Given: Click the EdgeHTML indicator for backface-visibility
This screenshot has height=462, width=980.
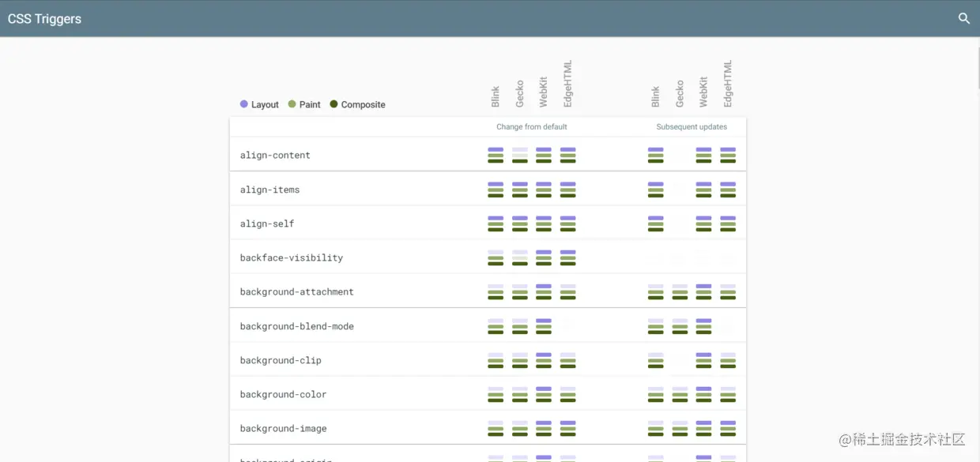Looking at the screenshot, I should point(567,257).
